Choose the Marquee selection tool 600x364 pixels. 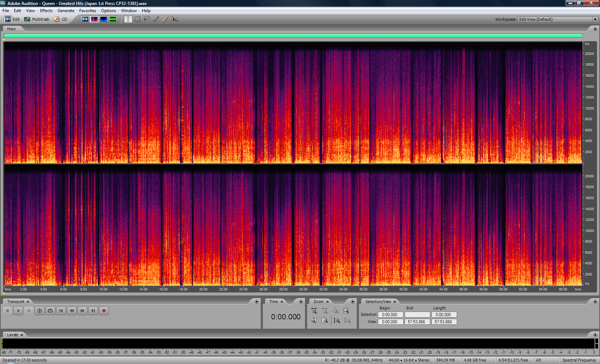coord(137,19)
